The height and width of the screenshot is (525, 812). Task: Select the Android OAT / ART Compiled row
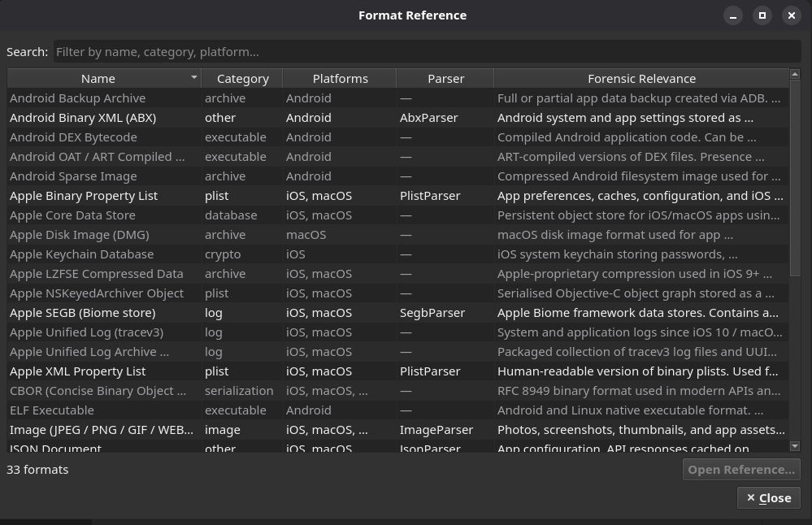(x=397, y=157)
